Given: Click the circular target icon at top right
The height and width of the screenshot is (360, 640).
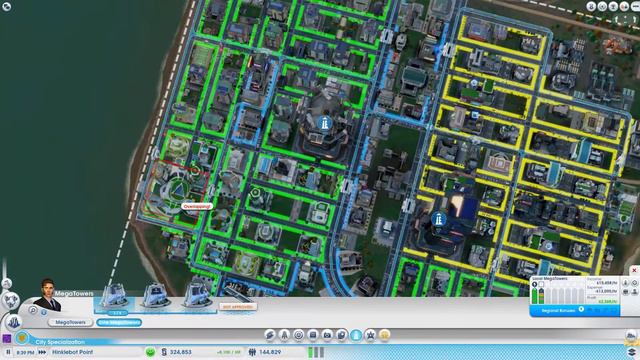Looking at the screenshot, I should click(602, 6).
